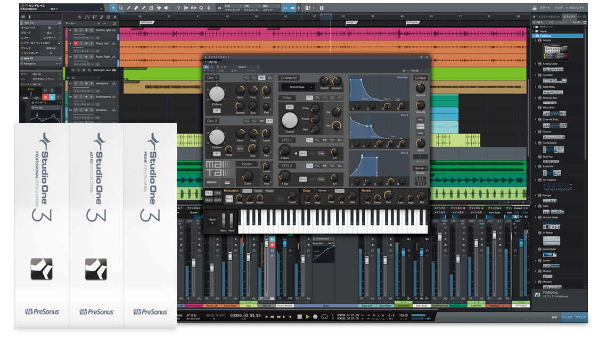Image resolution: width=607 pixels, height=364 pixels.
Task: Click the IQ quantize icon
Action: (219, 8)
